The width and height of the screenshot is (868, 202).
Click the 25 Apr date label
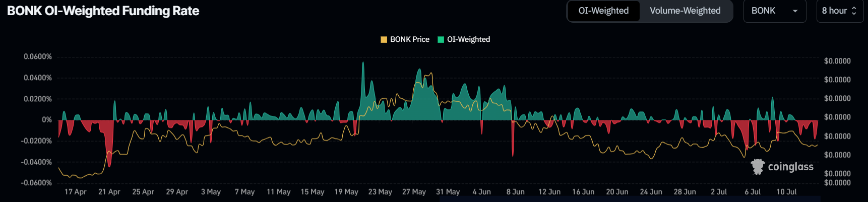pos(143,192)
